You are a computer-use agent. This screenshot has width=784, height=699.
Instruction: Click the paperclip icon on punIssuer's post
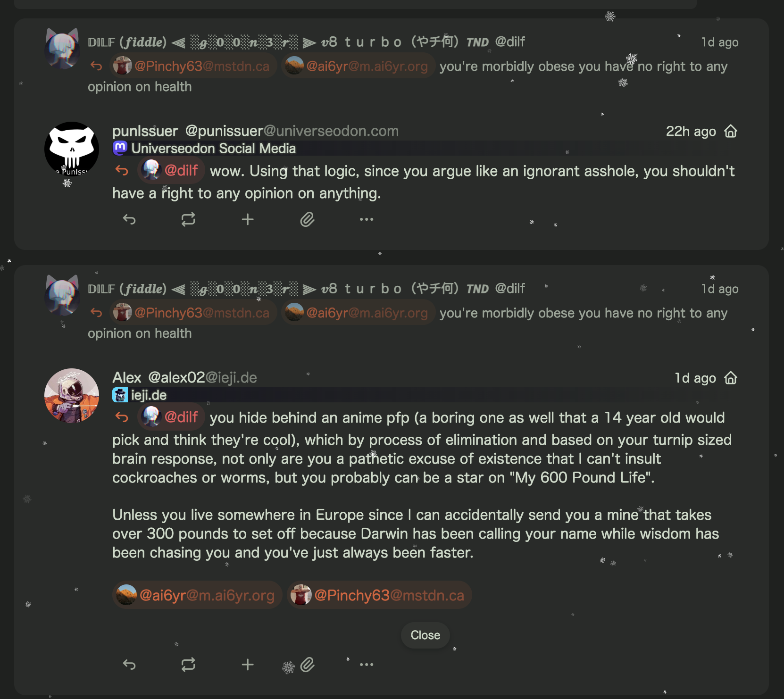[307, 219]
